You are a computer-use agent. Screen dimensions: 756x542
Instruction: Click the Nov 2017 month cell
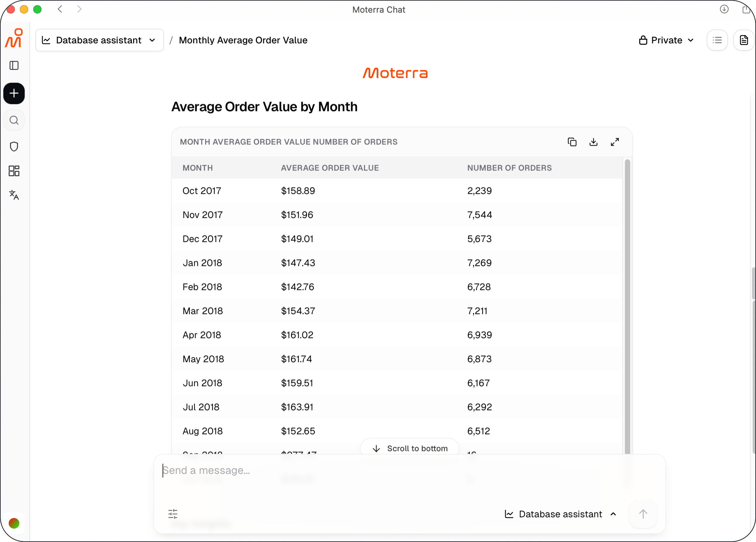tap(203, 215)
